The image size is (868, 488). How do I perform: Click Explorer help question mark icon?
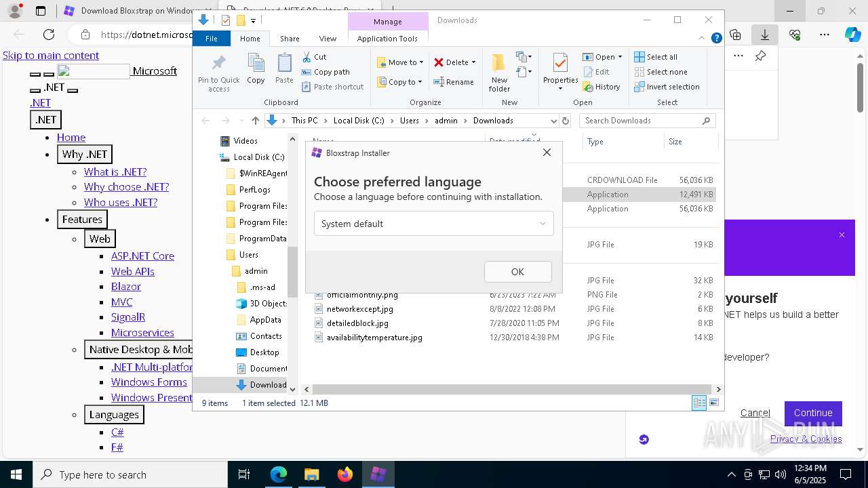[x=716, y=39]
